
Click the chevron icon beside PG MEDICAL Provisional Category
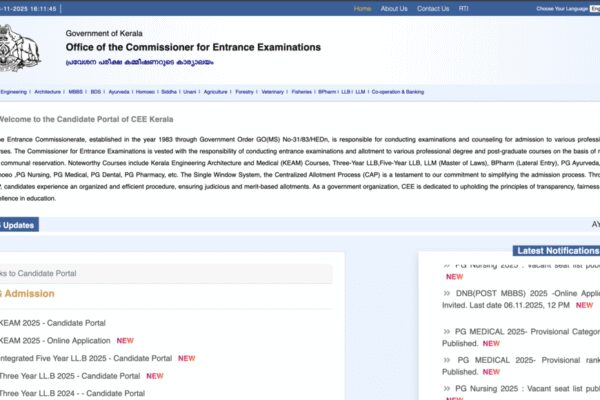pos(447,331)
